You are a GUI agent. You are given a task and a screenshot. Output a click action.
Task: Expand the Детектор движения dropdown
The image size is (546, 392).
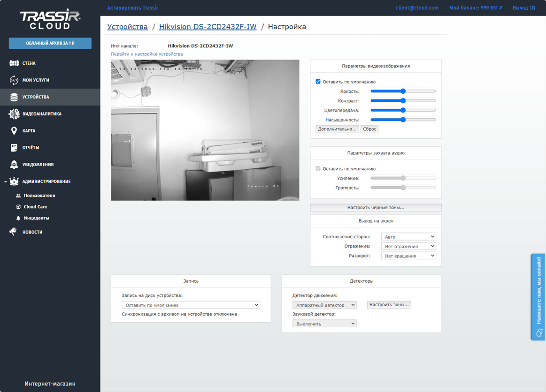coord(324,305)
